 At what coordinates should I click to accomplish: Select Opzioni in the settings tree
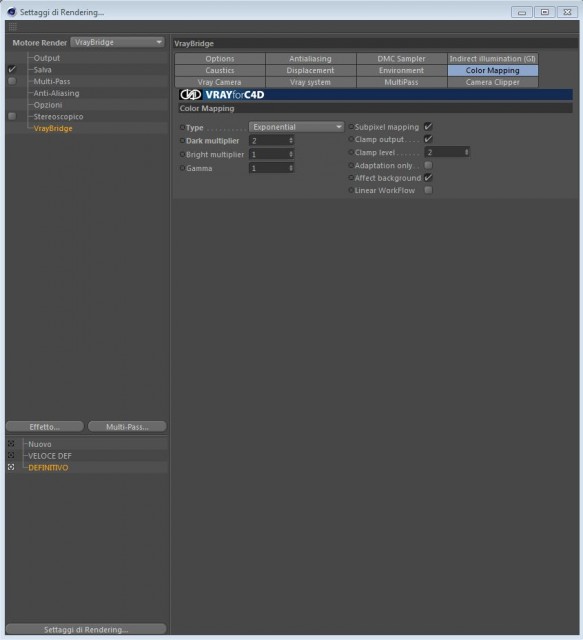tap(48, 105)
